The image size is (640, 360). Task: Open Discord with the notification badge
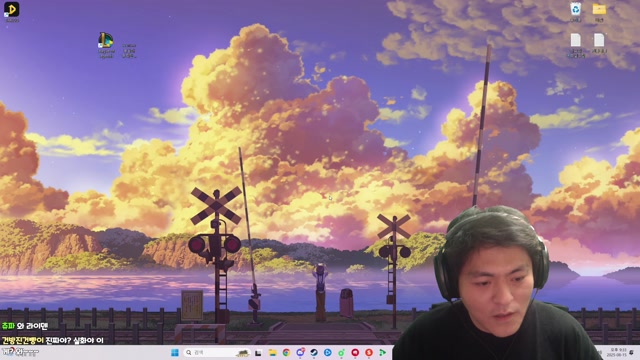pos(300,353)
